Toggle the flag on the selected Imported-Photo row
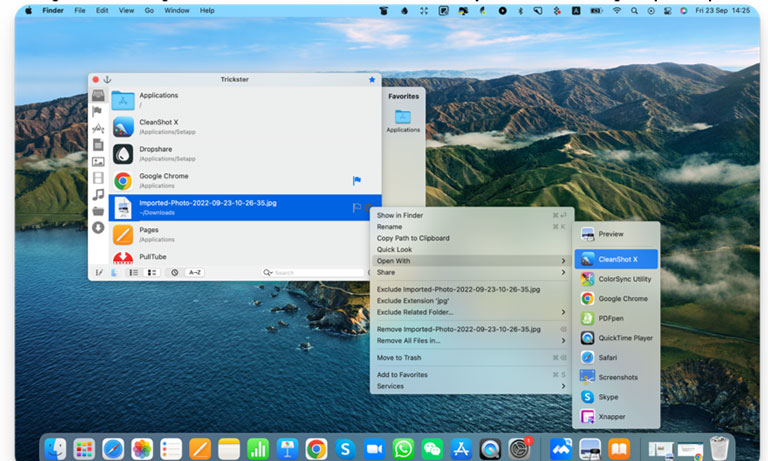The image size is (768, 461). pyautogui.click(x=357, y=208)
